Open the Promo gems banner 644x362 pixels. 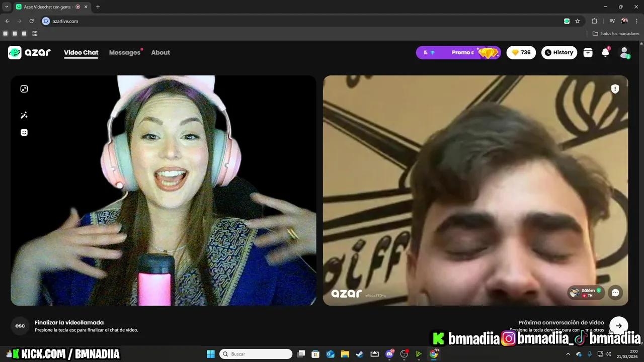click(x=458, y=52)
